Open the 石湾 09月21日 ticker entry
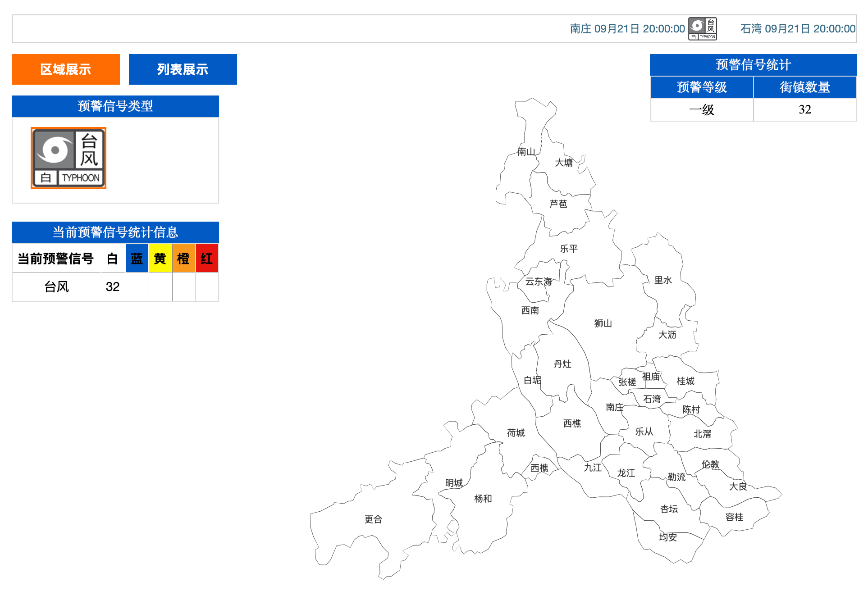 tap(798, 29)
